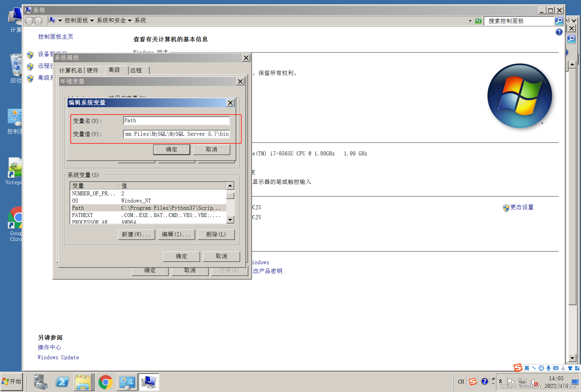Click the CH input language indicator
Screen dimensions: 581x392
(461, 382)
